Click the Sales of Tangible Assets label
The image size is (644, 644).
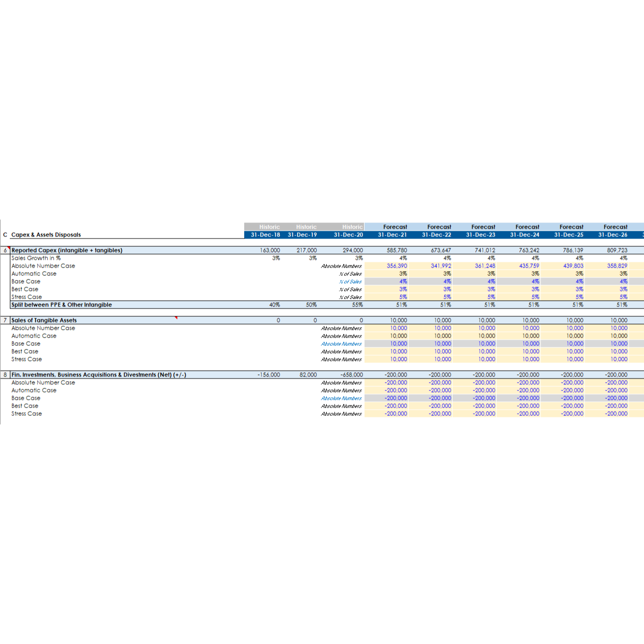(x=44, y=320)
